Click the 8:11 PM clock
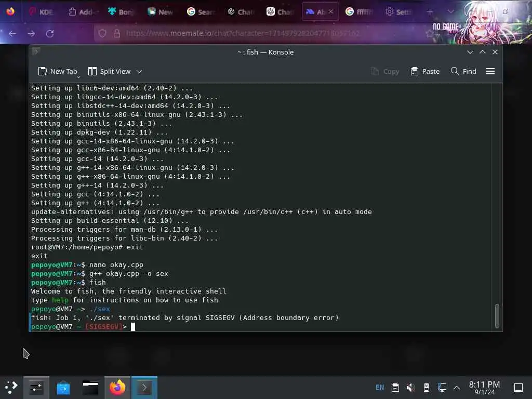Image resolution: width=532 pixels, height=399 pixels. pyautogui.click(x=485, y=388)
